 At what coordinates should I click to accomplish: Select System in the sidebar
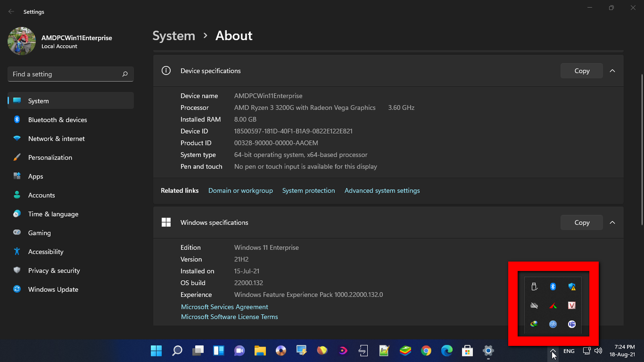(71, 101)
